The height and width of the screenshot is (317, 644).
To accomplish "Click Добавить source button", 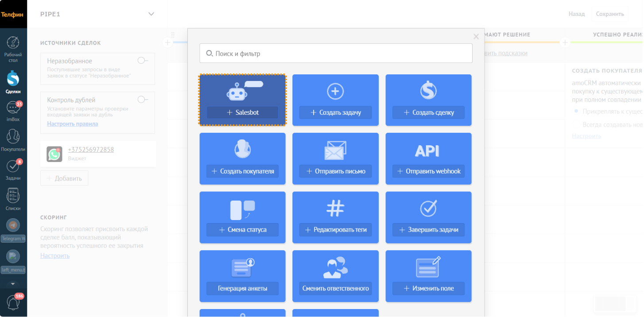I will tap(64, 178).
